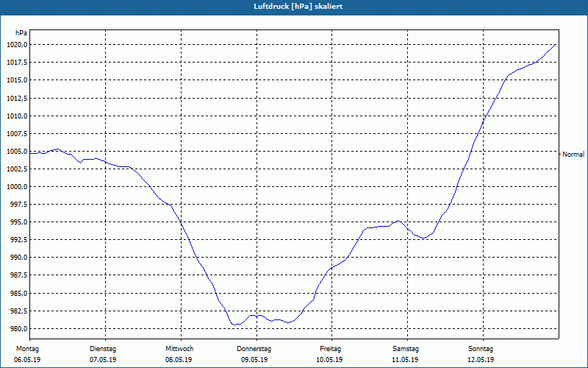Click the '06.05.19' date label
Screen dimensions: 588x368
[27, 360]
